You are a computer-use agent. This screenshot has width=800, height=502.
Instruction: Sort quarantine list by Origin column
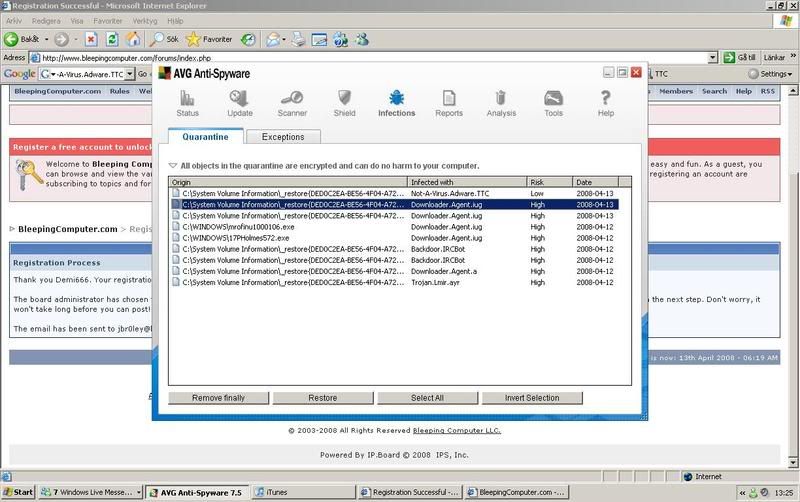(x=288, y=182)
